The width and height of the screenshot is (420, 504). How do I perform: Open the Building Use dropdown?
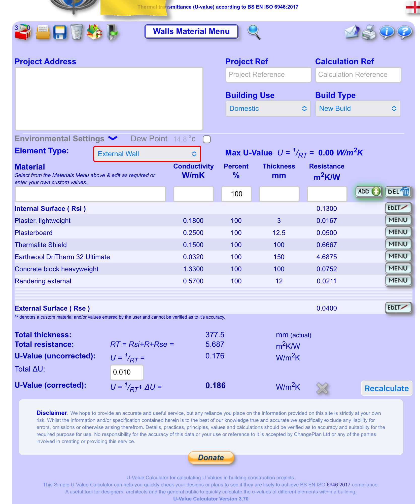[x=268, y=109]
